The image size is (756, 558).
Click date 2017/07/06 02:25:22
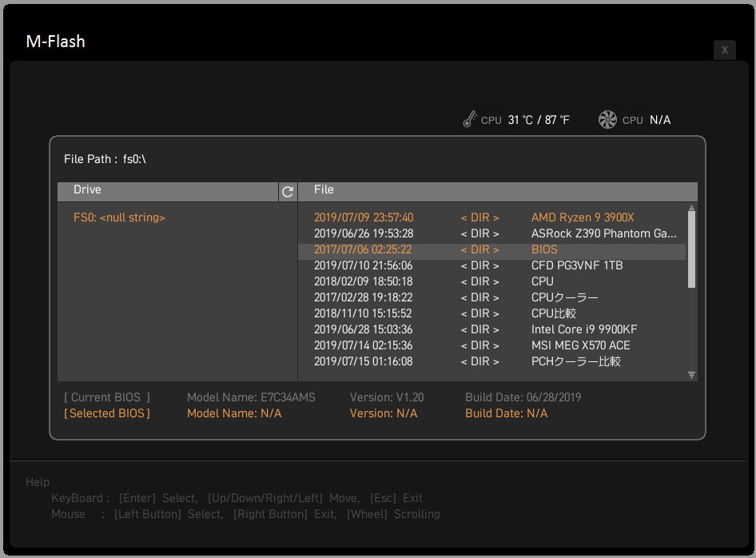point(363,249)
